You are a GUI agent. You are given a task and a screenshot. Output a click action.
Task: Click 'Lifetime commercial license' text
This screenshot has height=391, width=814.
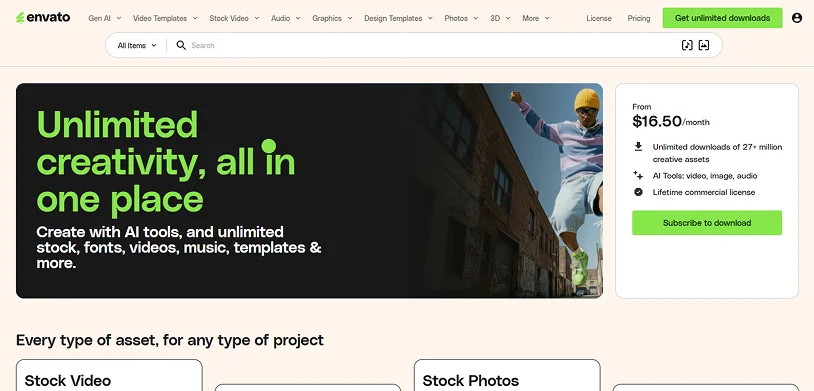click(703, 192)
